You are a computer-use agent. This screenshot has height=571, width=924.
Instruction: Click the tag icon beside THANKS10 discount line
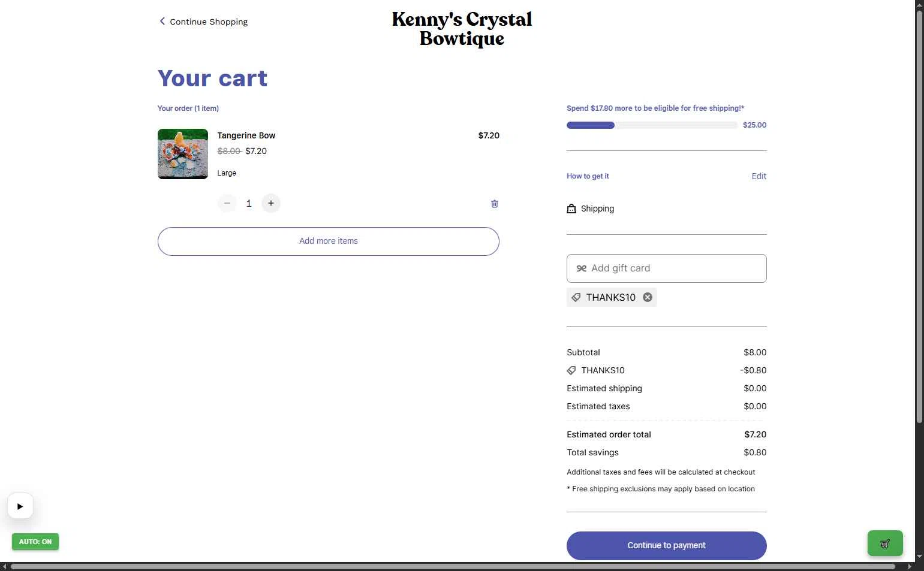click(x=571, y=370)
